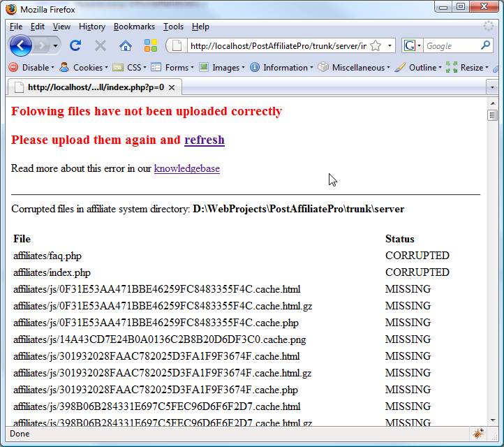Click the scrollbar down arrow
The image size is (504, 447).
[x=492, y=420]
